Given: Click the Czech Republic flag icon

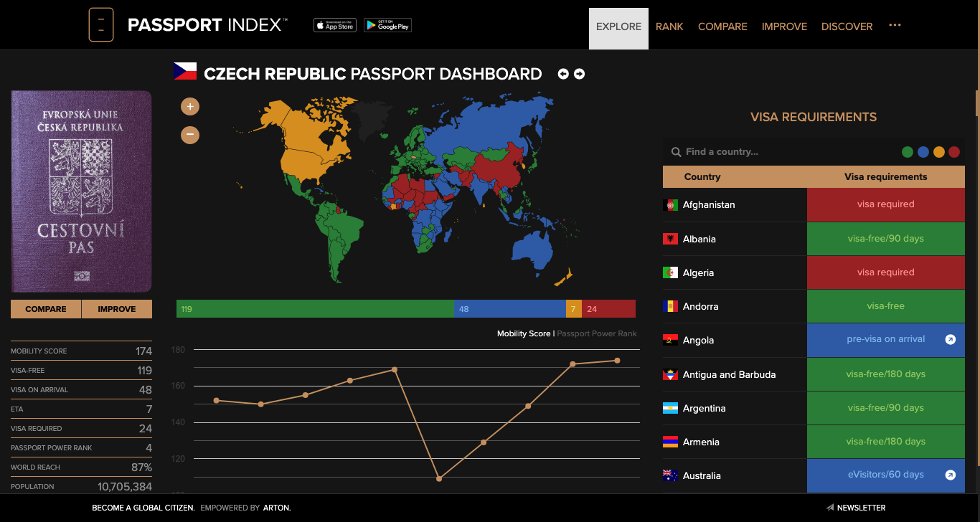Looking at the screenshot, I should point(185,71).
